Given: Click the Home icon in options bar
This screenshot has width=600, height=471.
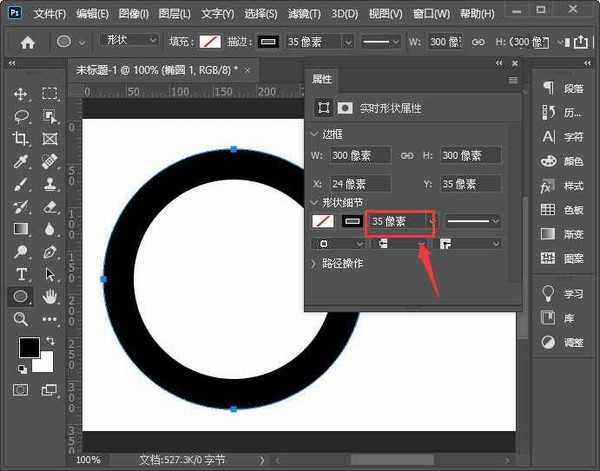Looking at the screenshot, I should click(28, 42).
